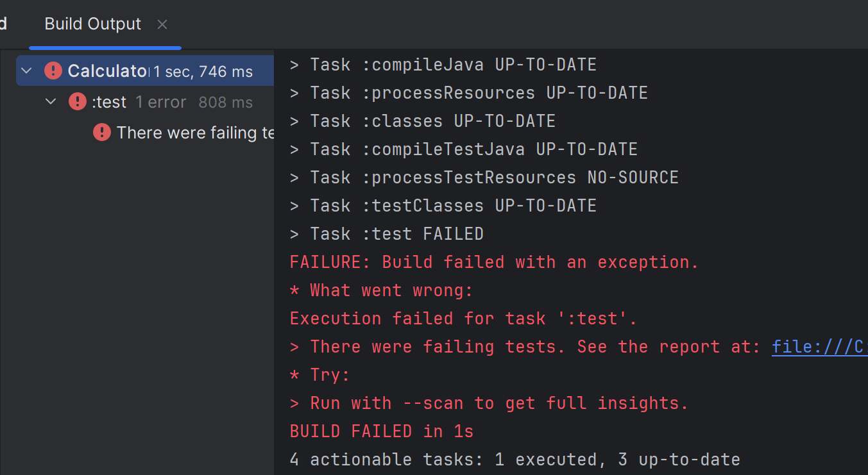Viewport: 868px width, 475px height.
Task: Click the error icon beside :test
Action: click(77, 101)
